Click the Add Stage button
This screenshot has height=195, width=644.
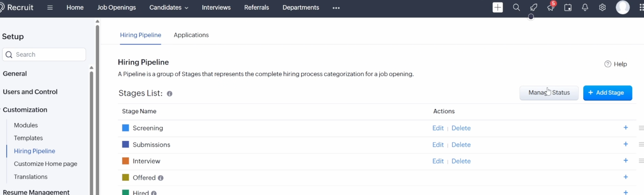607,93
